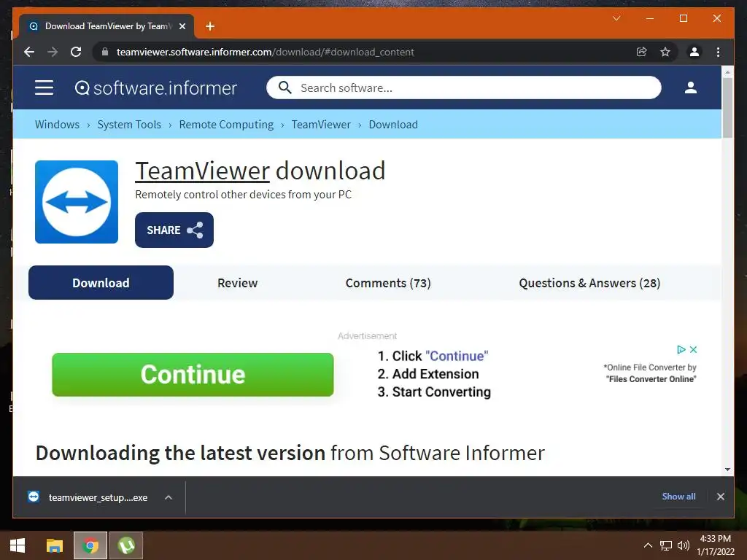
Task: Click the page scrollbar down arrow
Action: pyautogui.click(x=727, y=470)
